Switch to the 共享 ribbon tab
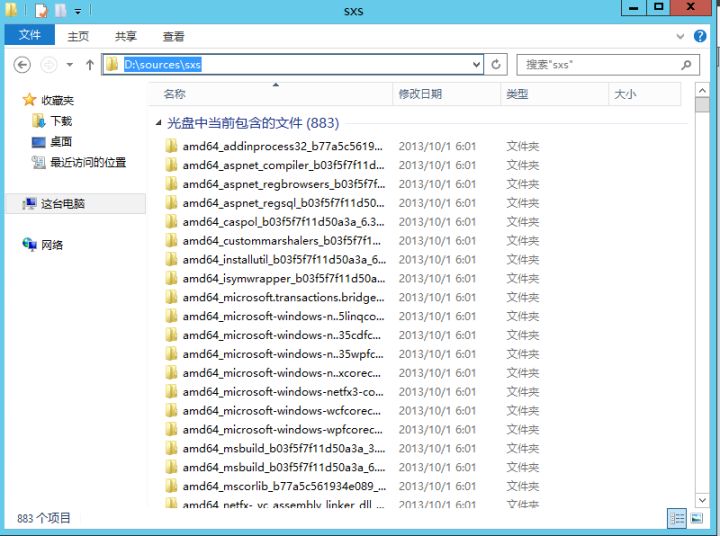The height and width of the screenshot is (536, 720). (126, 36)
